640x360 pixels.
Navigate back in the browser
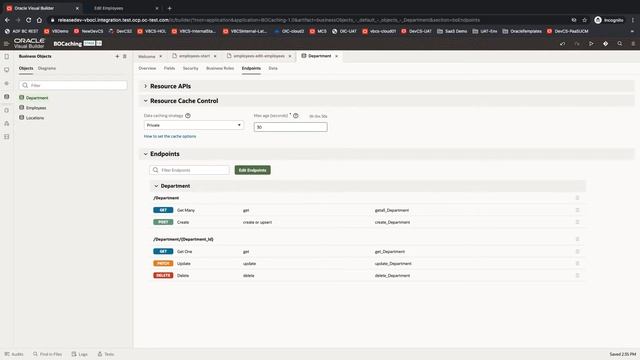pos(7,20)
